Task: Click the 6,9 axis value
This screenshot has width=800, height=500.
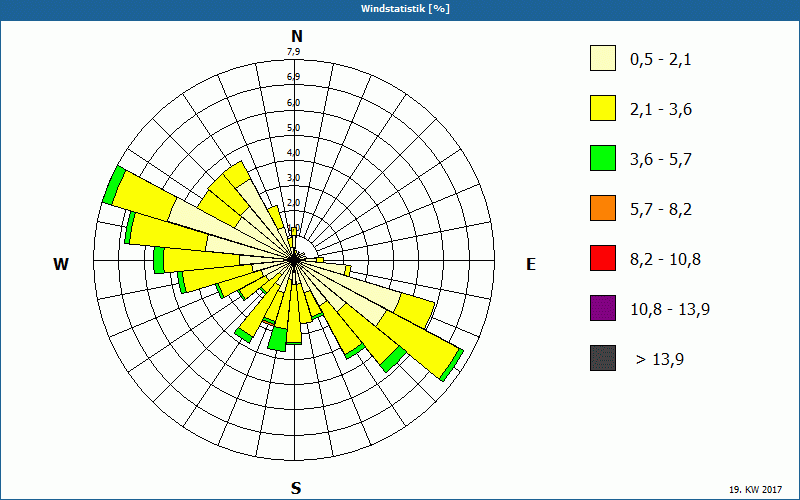Action: (x=293, y=77)
